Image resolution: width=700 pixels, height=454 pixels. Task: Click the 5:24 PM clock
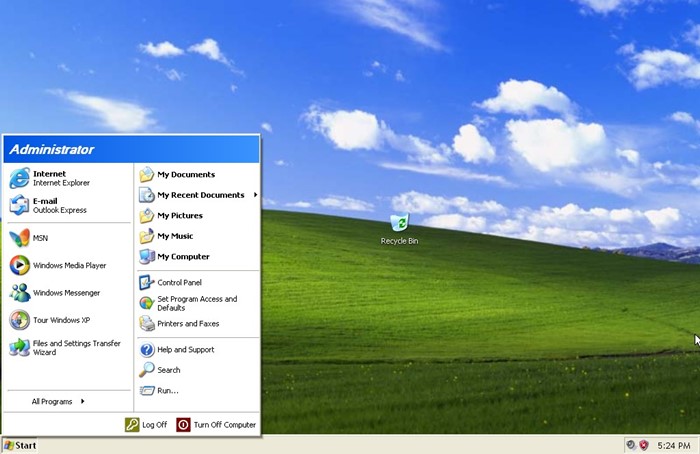click(674, 445)
